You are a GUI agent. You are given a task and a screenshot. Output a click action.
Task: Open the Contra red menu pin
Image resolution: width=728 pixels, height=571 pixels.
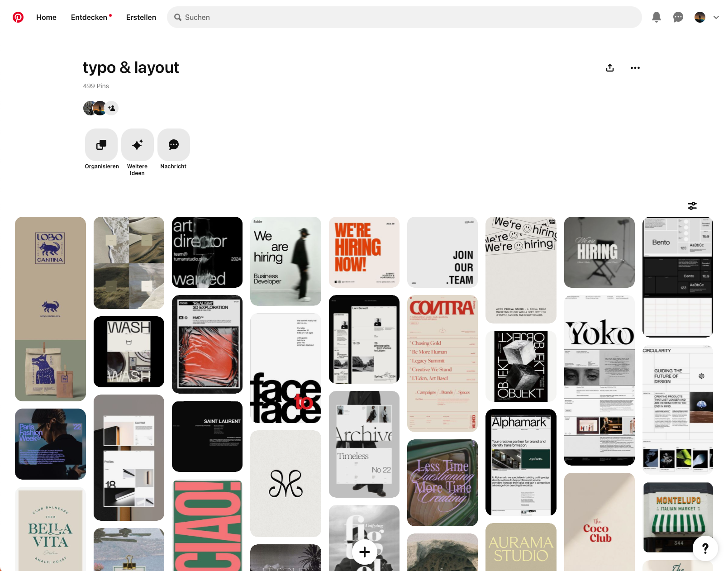point(443,363)
